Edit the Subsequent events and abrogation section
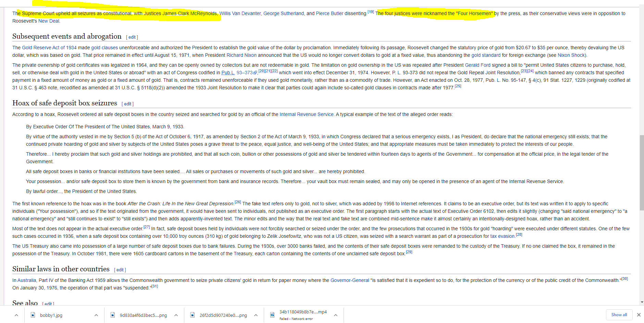644x323 pixels. pos(132,37)
